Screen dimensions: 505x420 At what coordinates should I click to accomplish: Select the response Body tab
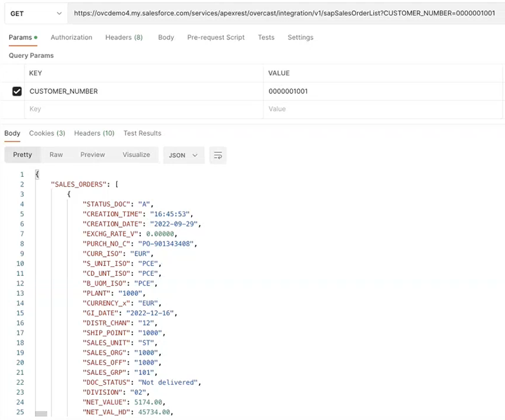pos(12,133)
